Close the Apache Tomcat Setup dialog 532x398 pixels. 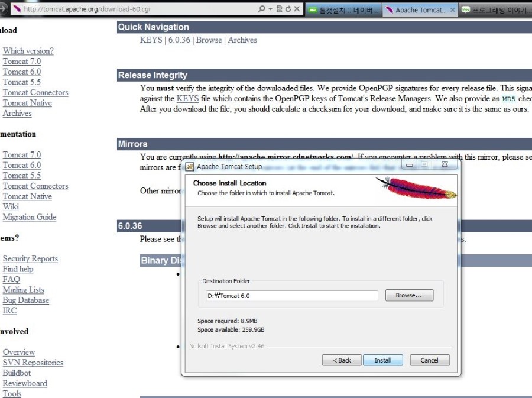point(445,164)
